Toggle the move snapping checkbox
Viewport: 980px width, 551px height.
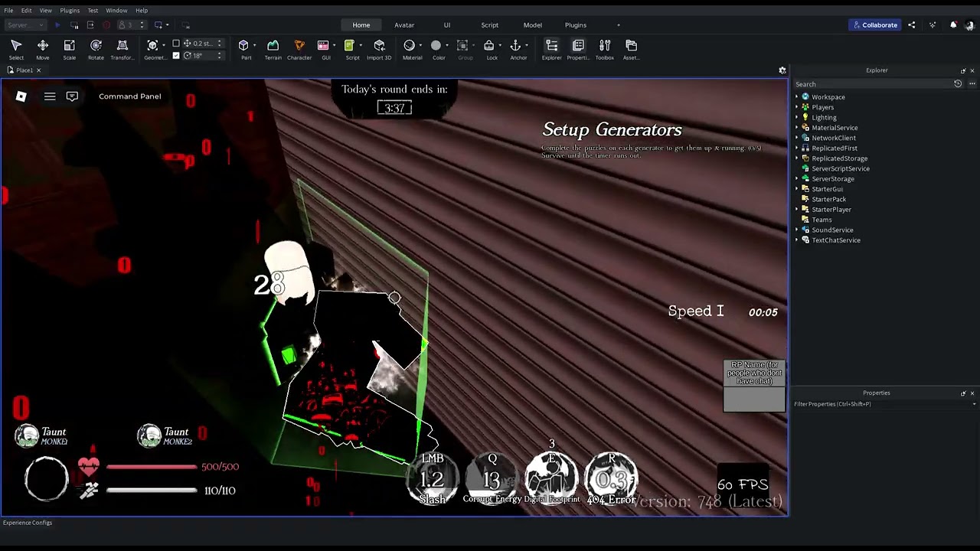tap(176, 44)
